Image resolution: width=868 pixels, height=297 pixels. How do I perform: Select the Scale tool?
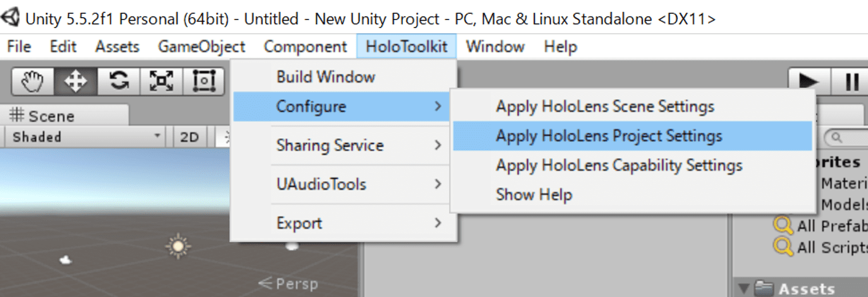(161, 81)
